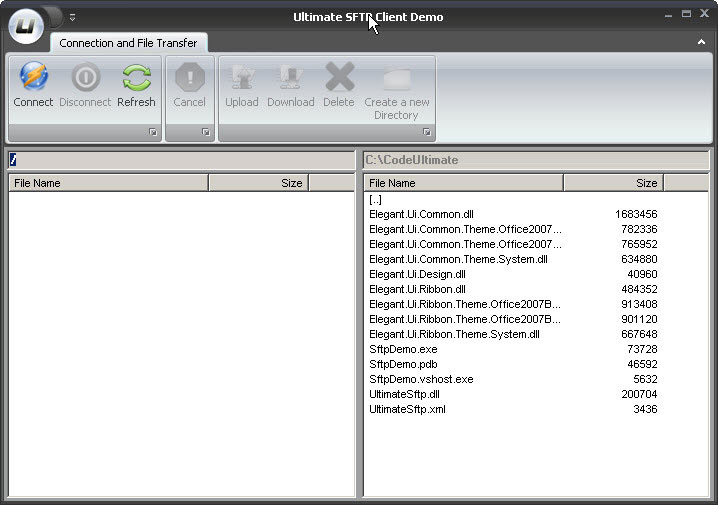Image resolution: width=718 pixels, height=505 pixels.
Task: Click size value 200704
Action: pyautogui.click(x=639, y=394)
